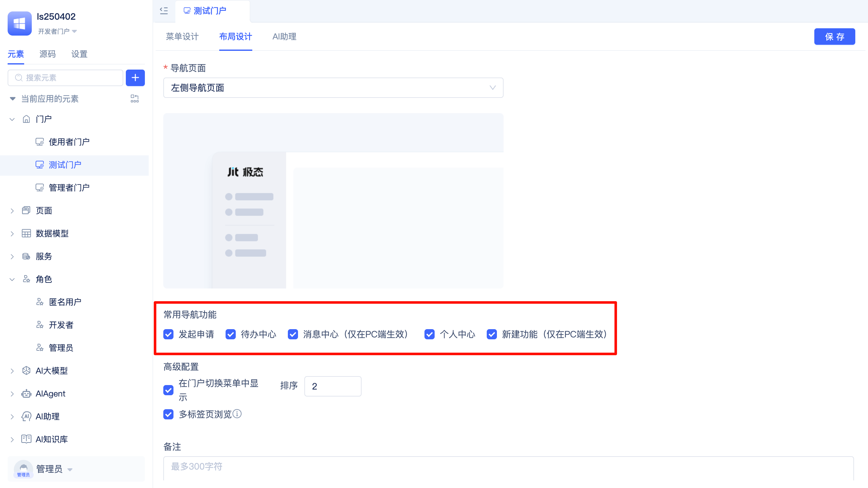This screenshot has height=488, width=868.
Task: Click the AI助理 sidebar icon
Action: [26, 417]
